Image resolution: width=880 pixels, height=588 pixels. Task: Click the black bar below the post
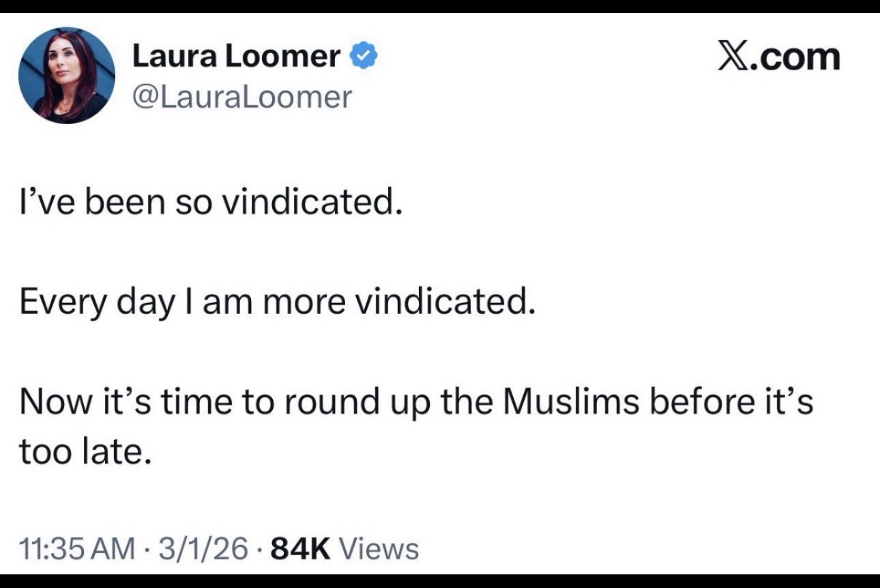[440, 581]
